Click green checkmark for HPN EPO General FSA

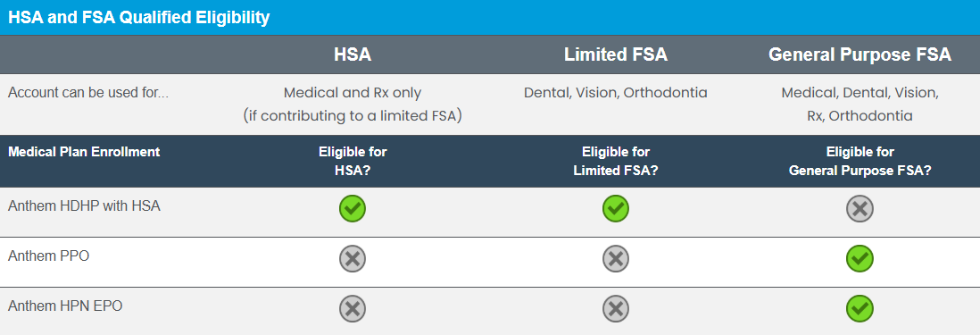pyautogui.click(x=860, y=309)
